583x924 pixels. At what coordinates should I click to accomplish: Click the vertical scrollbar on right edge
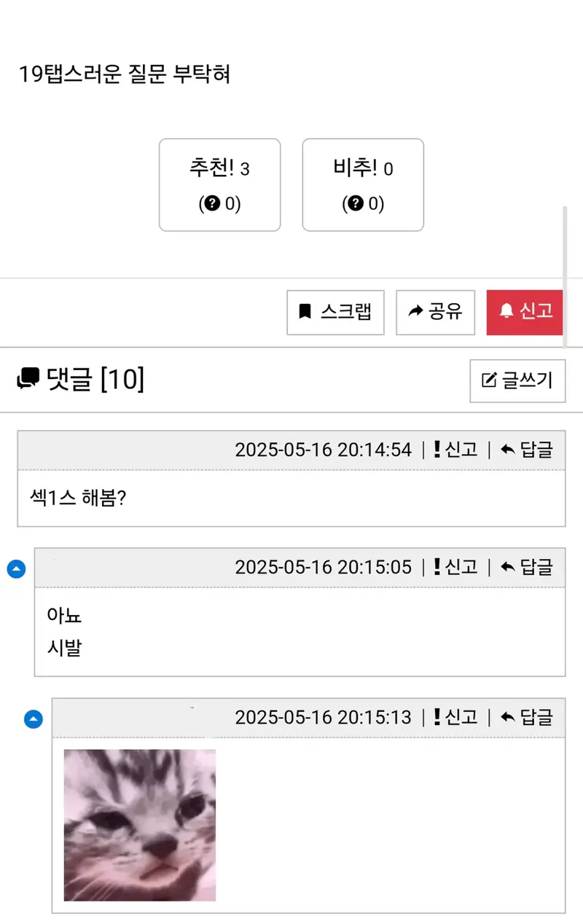tap(564, 278)
